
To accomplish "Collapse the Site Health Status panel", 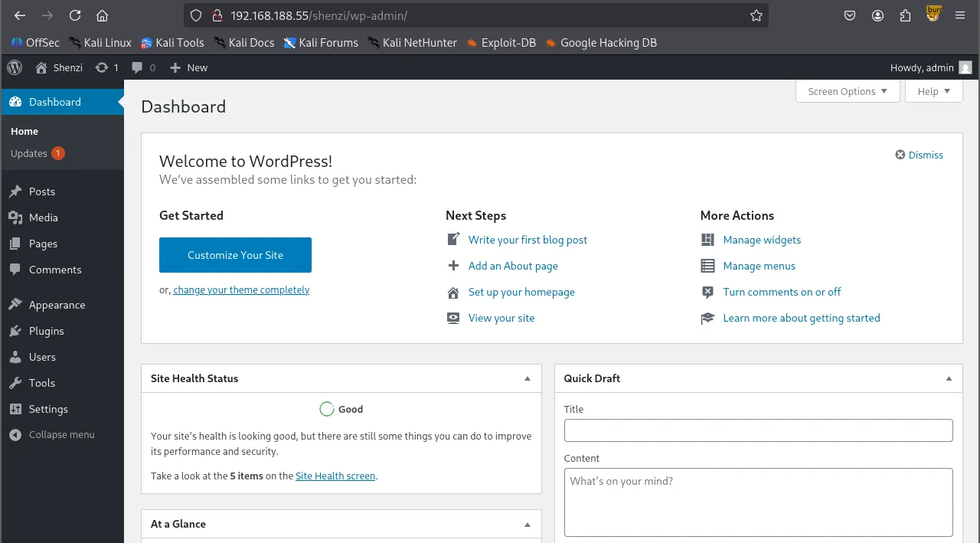I will 527,378.
